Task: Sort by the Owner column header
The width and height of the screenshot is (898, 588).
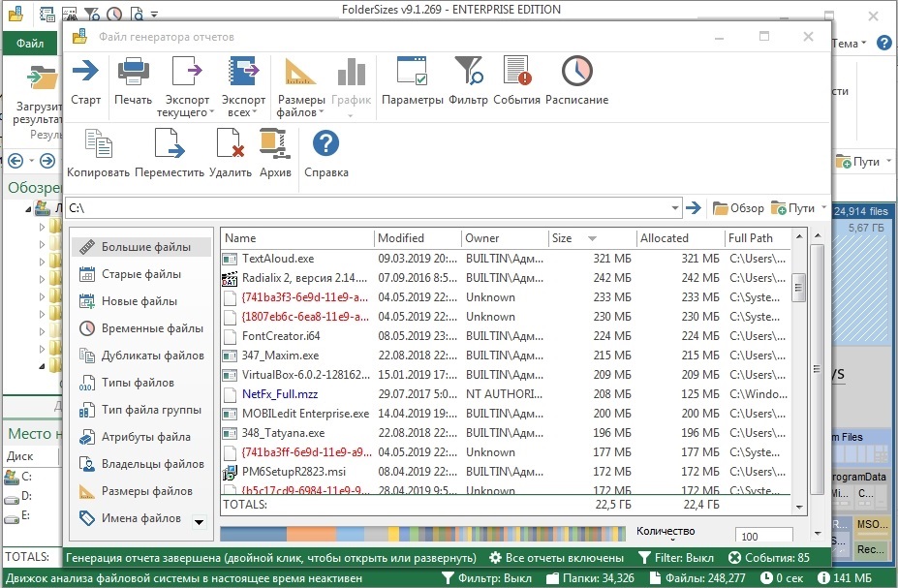Action: tap(505, 238)
